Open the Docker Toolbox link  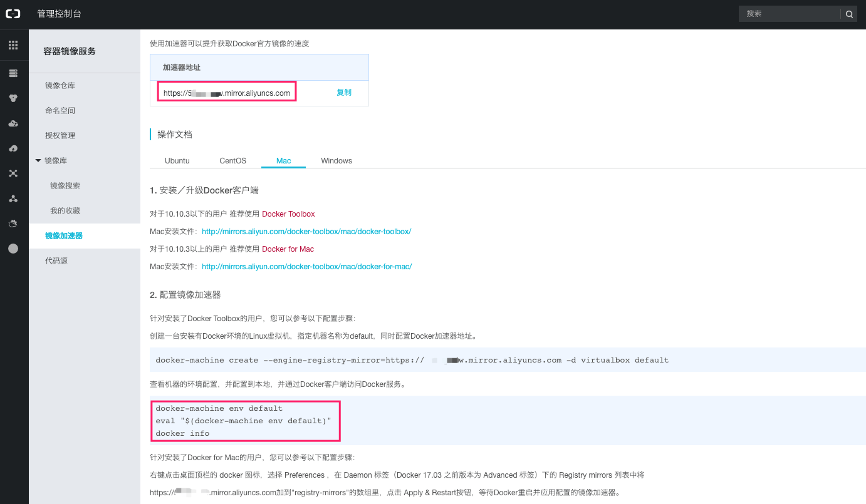click(x=288, y=214)
